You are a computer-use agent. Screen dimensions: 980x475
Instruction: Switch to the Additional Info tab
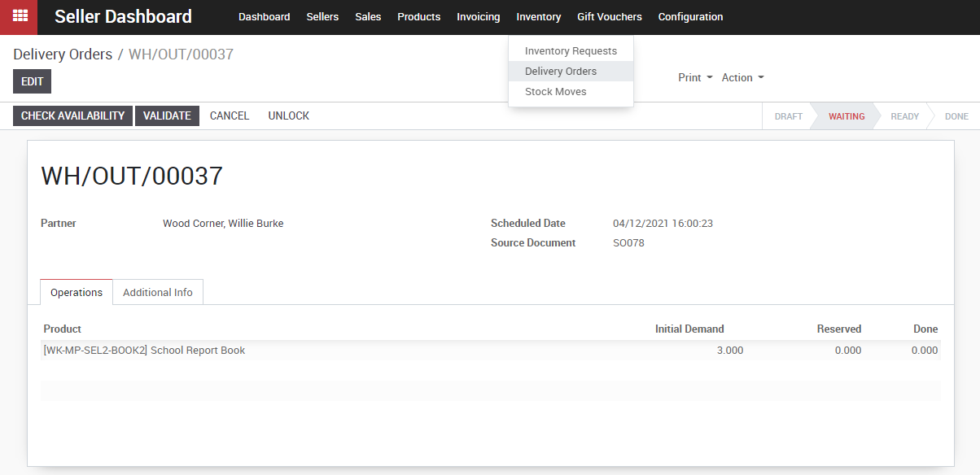click(x=158, y=292)
